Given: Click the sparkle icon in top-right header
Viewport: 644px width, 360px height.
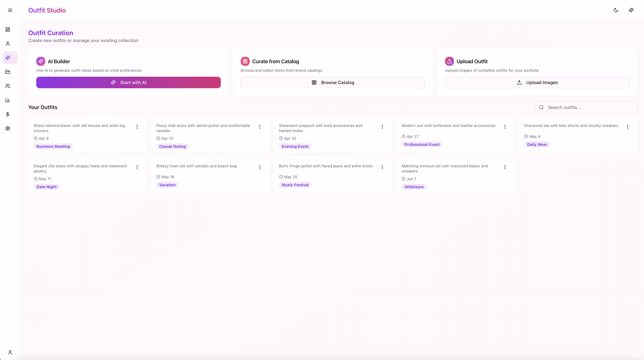Looking at the screenshot, I should pyautogui.click(x=631, y=10).
